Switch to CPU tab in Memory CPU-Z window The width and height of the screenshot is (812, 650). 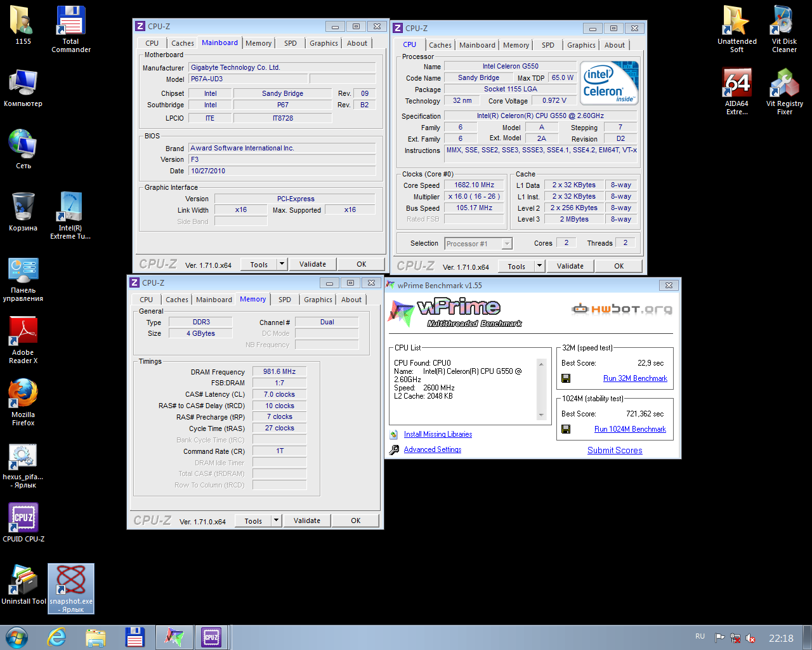point(147,300)
